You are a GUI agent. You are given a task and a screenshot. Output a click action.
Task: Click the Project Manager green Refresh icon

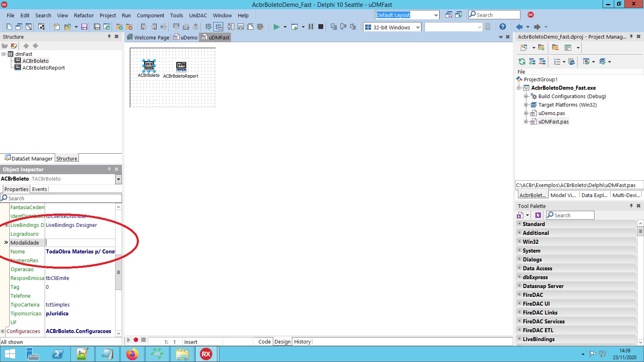pos(522,62)
